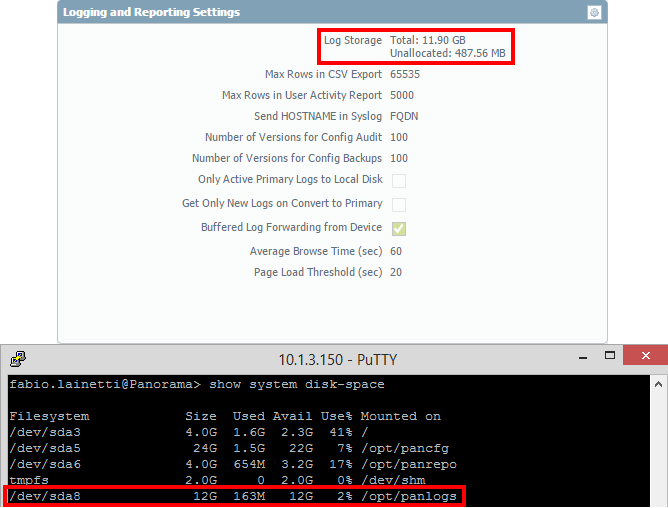
Task: Click the show system disk-space command line
Action: (196, 385)
